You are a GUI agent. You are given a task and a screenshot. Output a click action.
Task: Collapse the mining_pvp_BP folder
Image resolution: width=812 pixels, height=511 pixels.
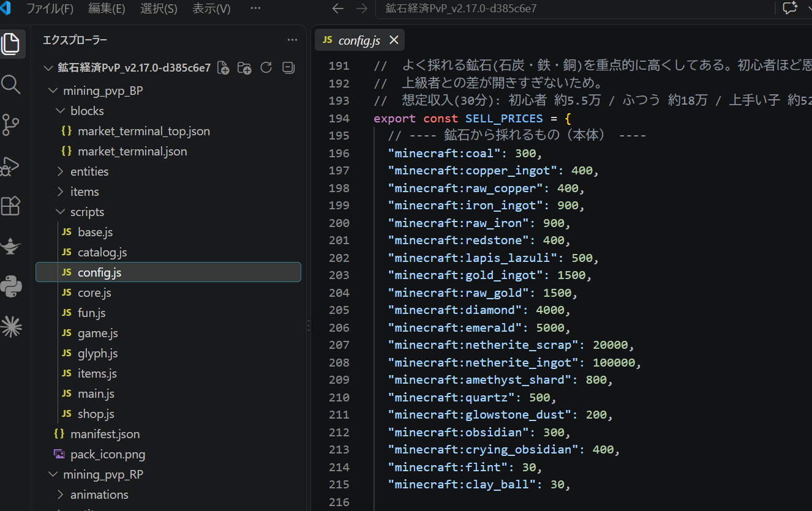[x=53, y=91]
